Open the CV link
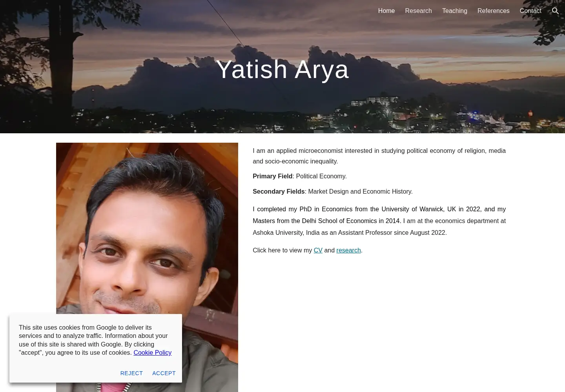The width and height of the screenshot is (565, 392). (318, 250)
